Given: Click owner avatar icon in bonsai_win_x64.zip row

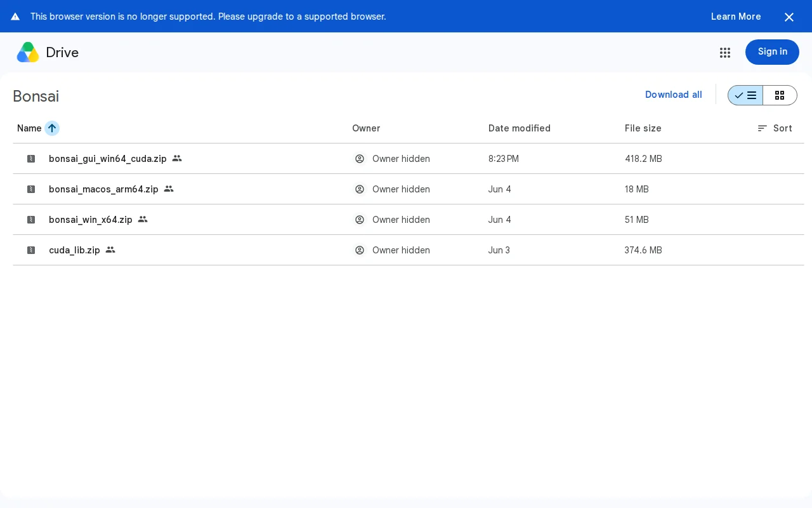Looking at the screenshot, I should point(360,220).
